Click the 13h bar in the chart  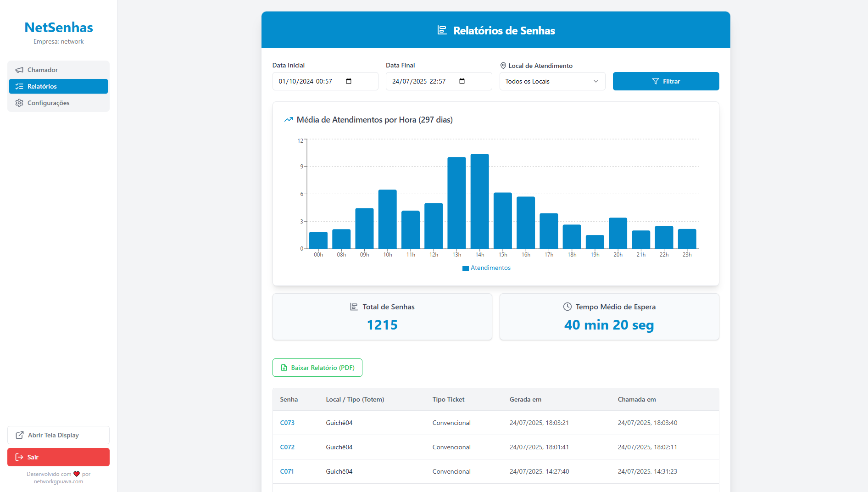pyautogui.click(x=456, y=203)
